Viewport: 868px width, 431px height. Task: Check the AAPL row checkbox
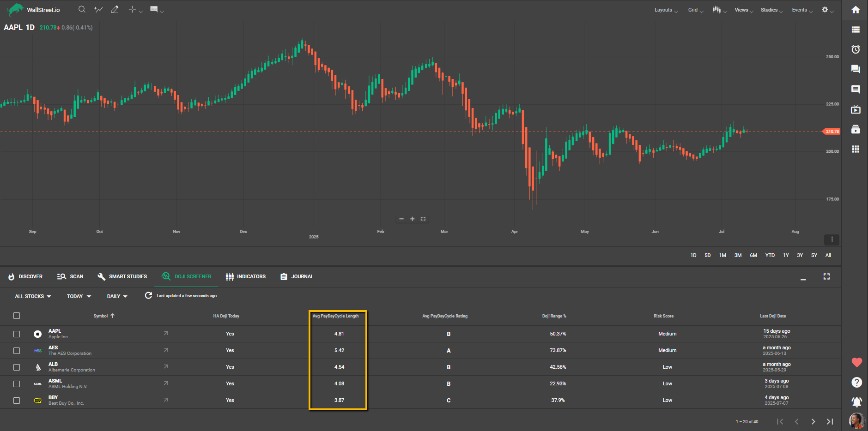pos(17,334)
